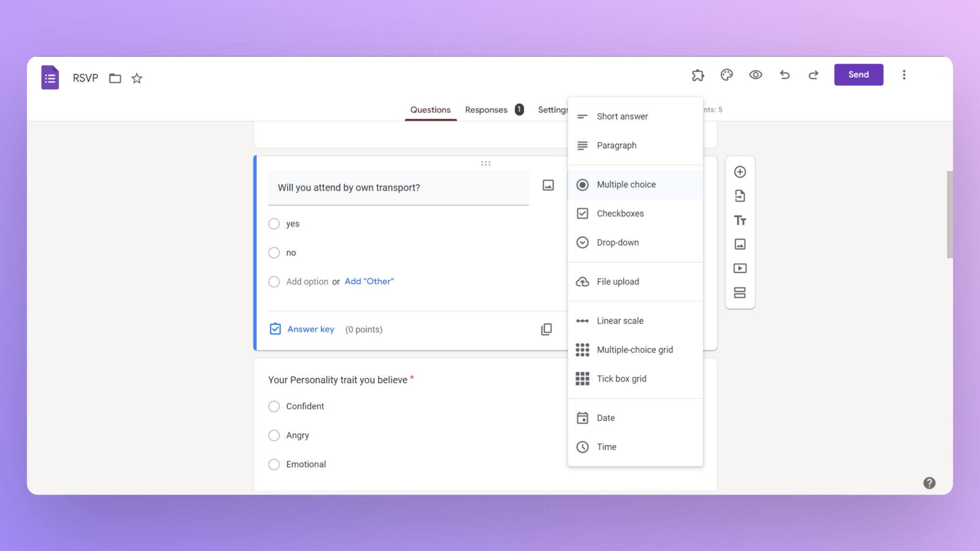
Task: Open the Google Forms home icon
Action: 50,77
